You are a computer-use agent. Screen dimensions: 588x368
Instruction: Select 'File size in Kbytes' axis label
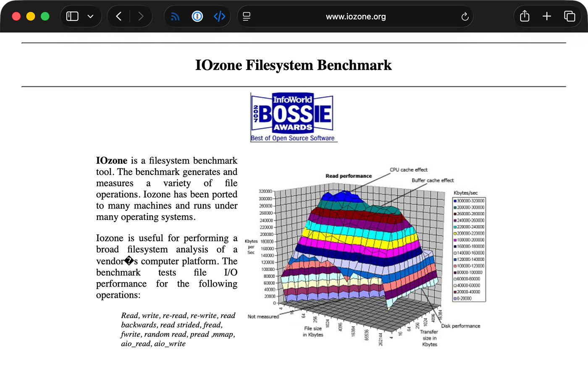tap(313, 331)
